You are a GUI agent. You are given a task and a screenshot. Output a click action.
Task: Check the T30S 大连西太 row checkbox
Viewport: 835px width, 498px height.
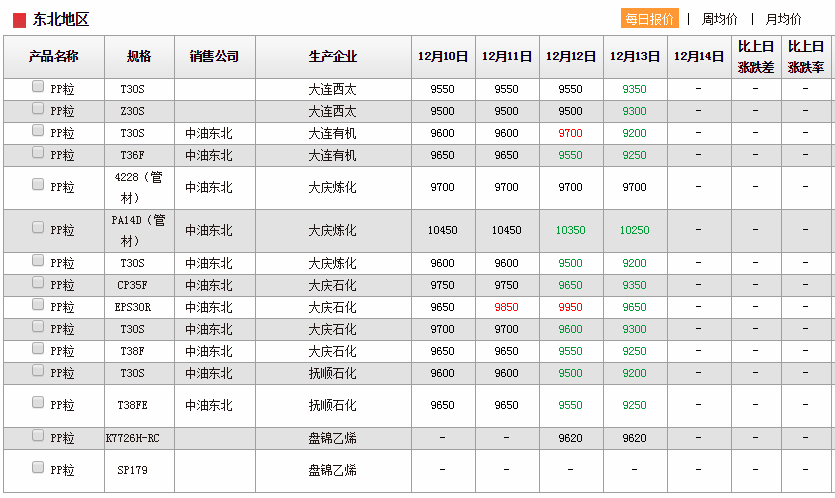(38, 86)
